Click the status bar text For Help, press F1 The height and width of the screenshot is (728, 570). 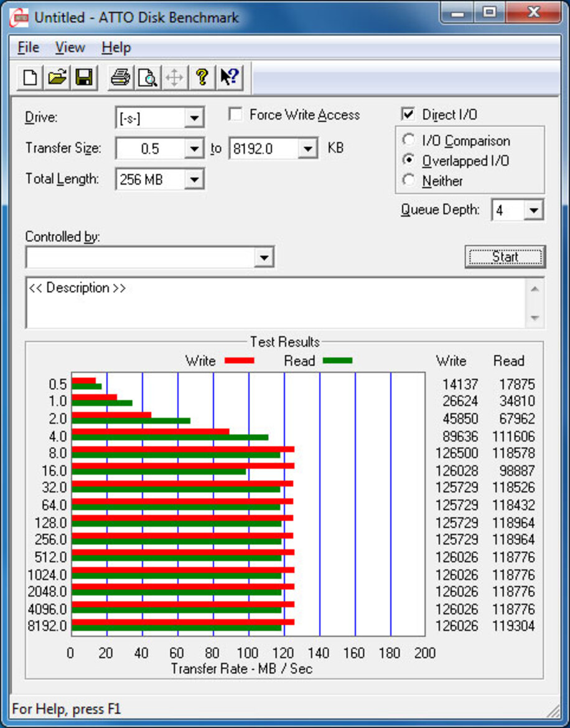coord(67,709)
